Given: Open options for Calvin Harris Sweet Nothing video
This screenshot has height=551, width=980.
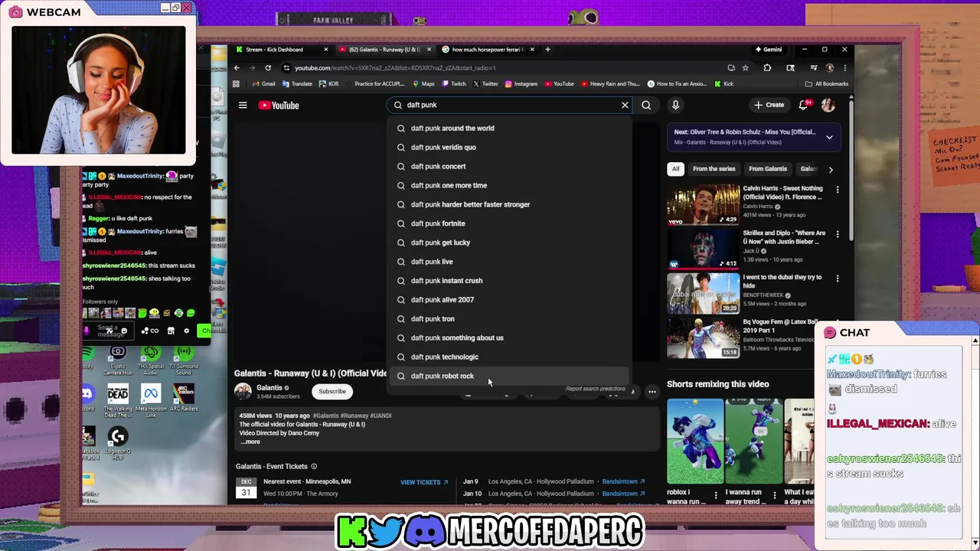Looking at the screenshot, I should pos(838,189).
